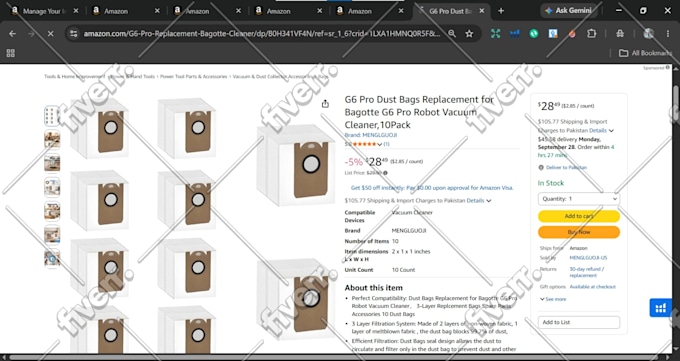Open the blue floating grid widget
Viewport: 680px width, 361px height.
pyautogui.click(x=660, y=308)
